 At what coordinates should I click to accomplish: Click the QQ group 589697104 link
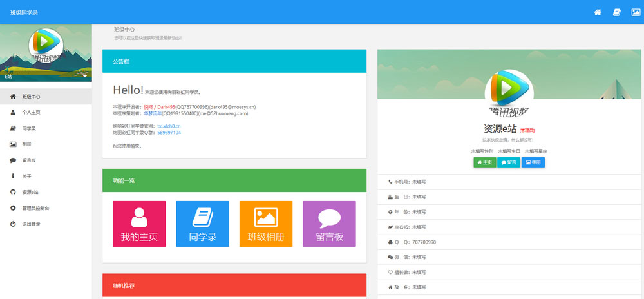point(169,133)
